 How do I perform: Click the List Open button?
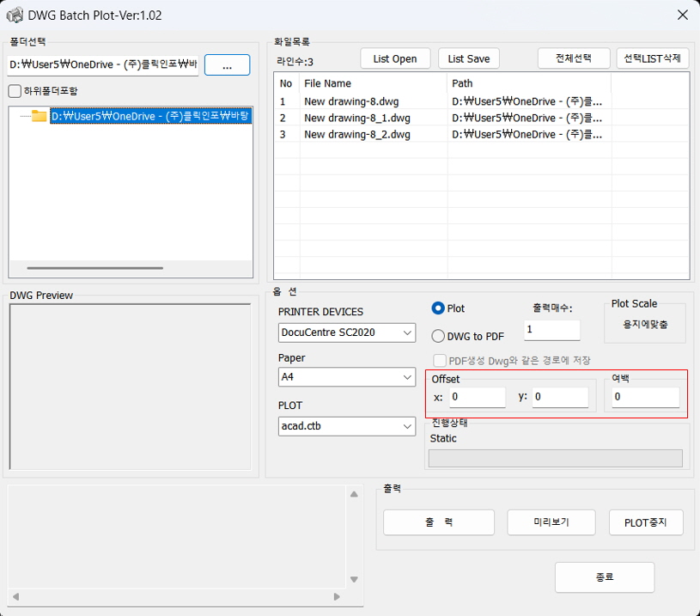point(395,58)
